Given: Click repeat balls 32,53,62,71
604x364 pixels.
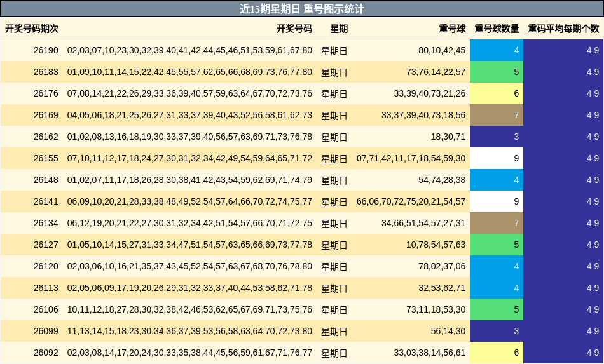Looking at the screenshot, I should pos(442,288).
